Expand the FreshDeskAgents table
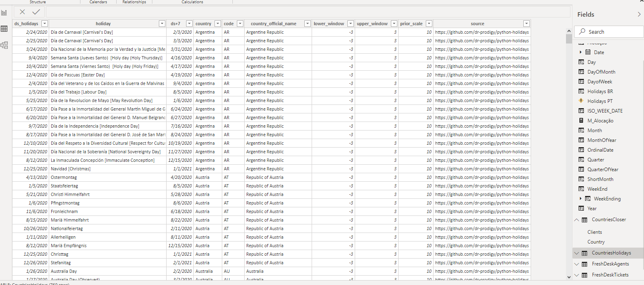Image resolution: width=644 pixels, height=285 pixels. (577, 264)
